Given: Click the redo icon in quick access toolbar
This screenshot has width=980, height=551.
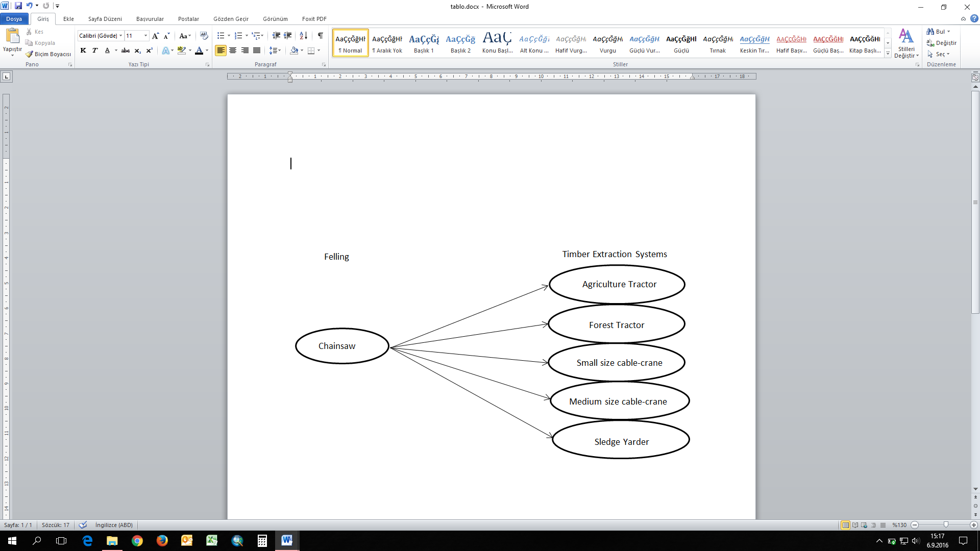Looking at the screenshot, I should pyautogui.click(x=46, y=6).
